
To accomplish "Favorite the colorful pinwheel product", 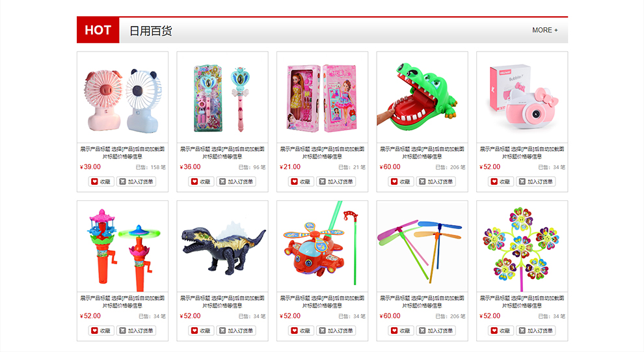I will 501,331.
